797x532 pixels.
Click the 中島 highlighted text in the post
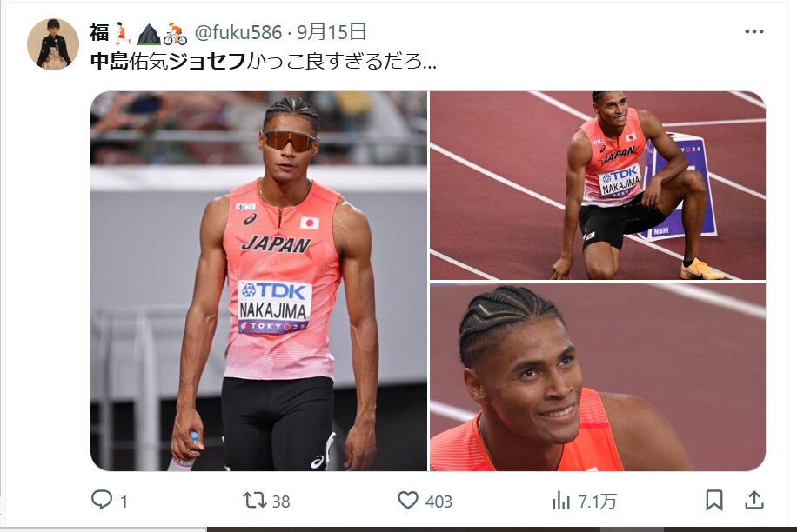[x=110, y=62]
